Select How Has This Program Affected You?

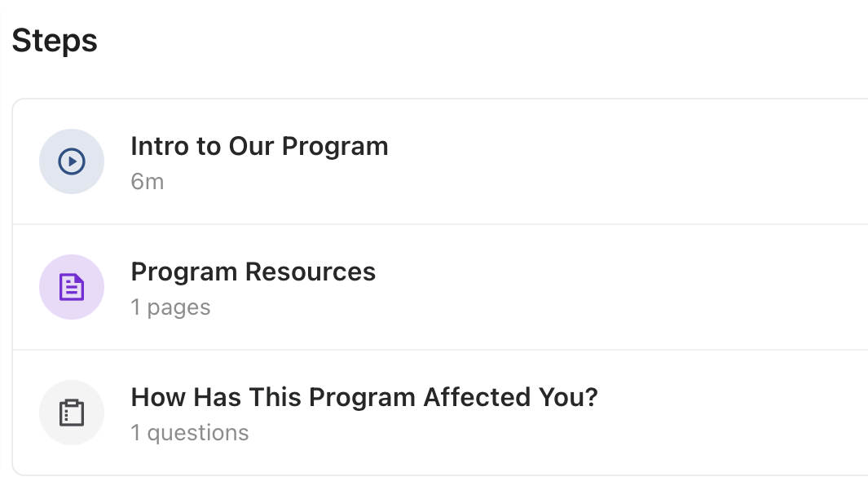pyautogui.click(x=364, y=398)
